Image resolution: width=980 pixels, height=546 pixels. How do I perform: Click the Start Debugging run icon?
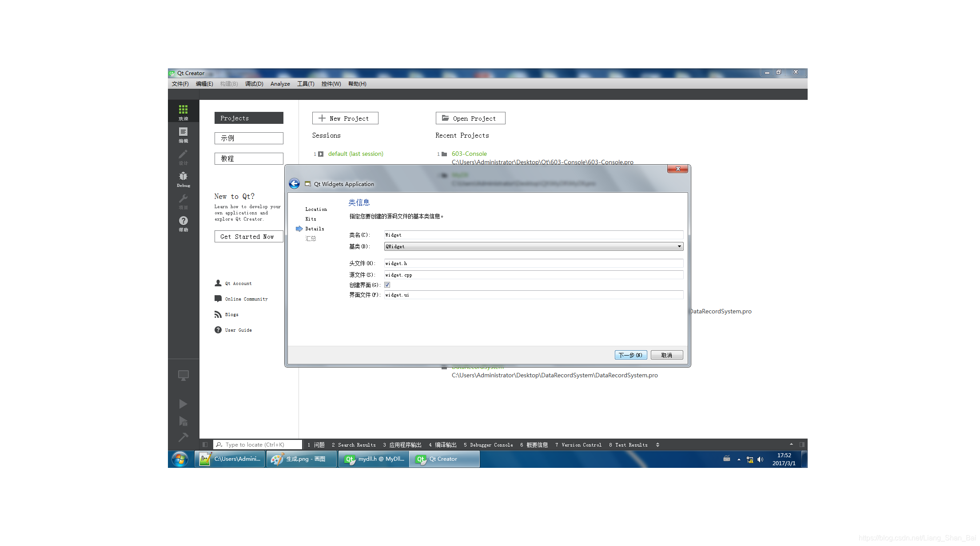pyautogui.click(x=183, y=421)
